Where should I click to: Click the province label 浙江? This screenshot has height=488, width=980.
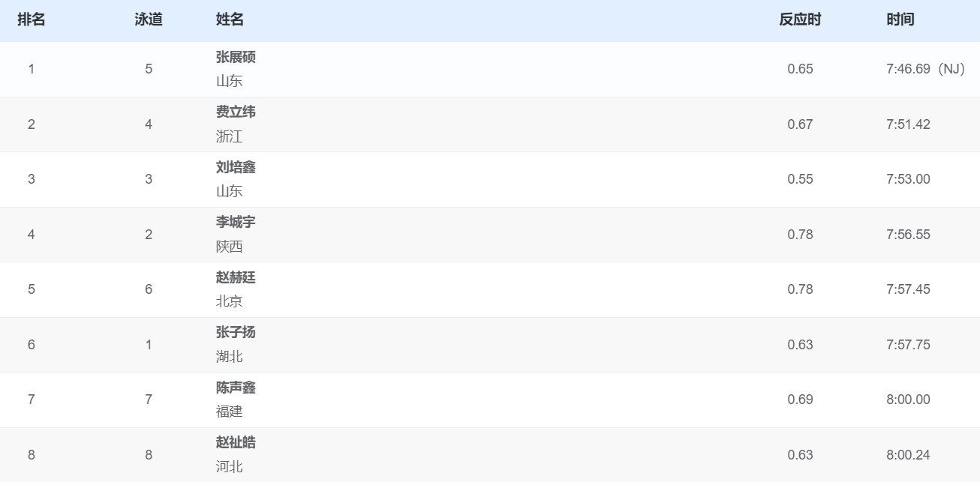pos(229,136)
